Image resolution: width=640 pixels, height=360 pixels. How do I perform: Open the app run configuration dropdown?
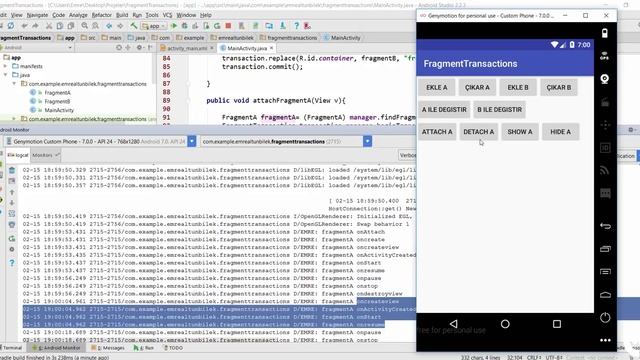coord(154,26)
